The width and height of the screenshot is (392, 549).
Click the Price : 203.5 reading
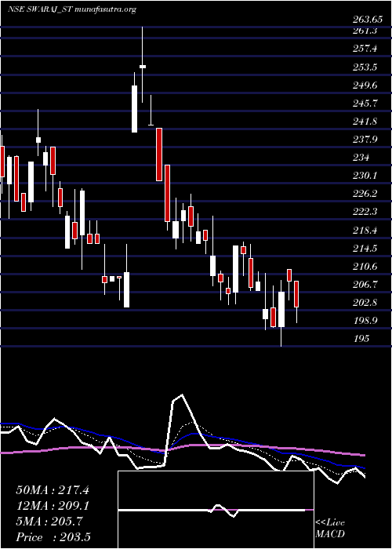tap(54, 537)
